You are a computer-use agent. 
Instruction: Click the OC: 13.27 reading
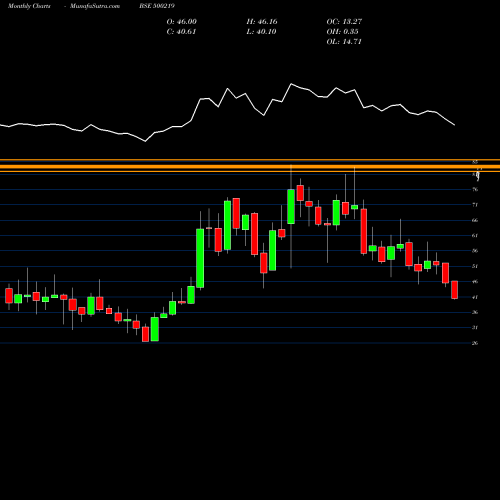(344, 22)
